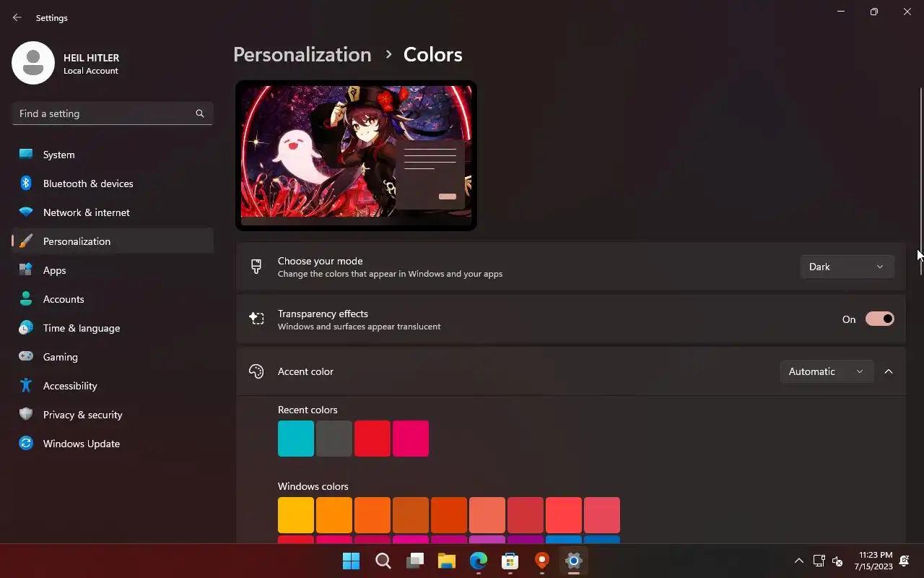Click the paintbrush icon for Choose your mode
Image resolution: width=924 pixels, height=578 pixels.
coord(256,267)
